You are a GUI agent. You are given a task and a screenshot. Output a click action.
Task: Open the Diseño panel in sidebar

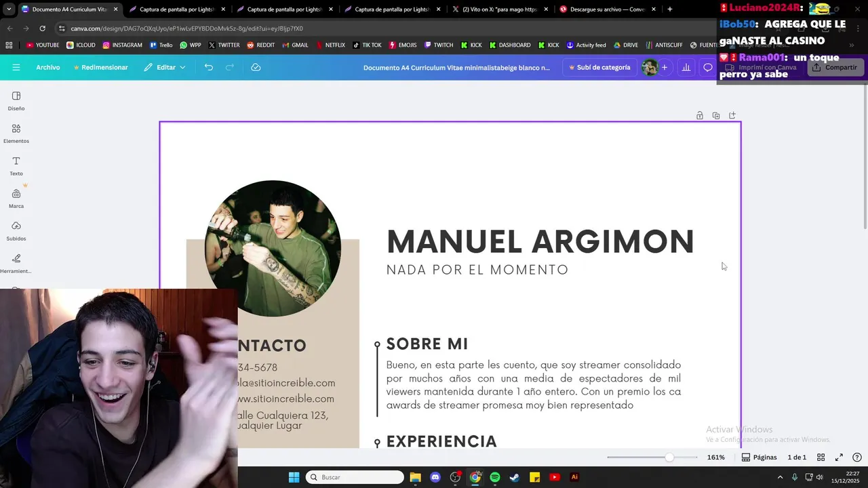[x=16, y=101]
